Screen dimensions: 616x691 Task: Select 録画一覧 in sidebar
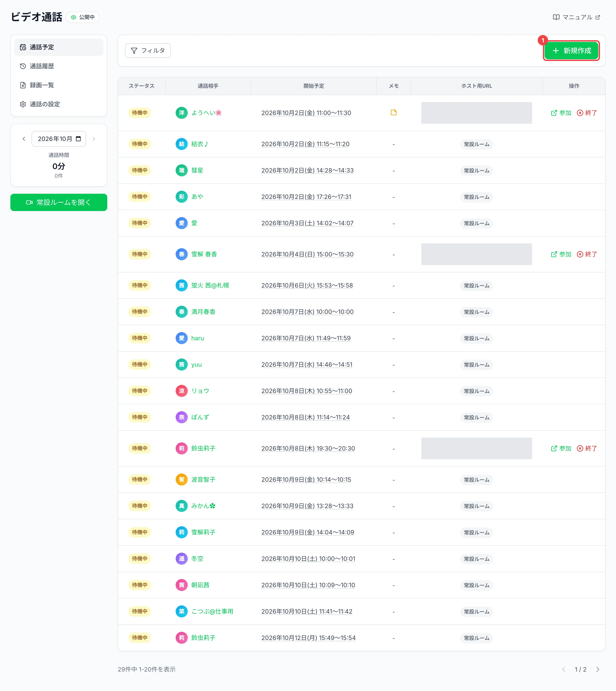59,85
